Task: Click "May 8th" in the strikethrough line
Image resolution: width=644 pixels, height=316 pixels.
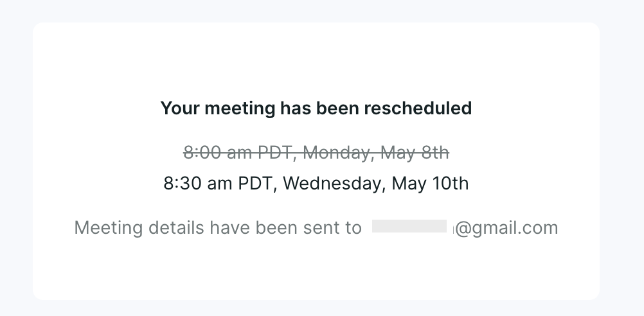Action: [x=415, y=153]
